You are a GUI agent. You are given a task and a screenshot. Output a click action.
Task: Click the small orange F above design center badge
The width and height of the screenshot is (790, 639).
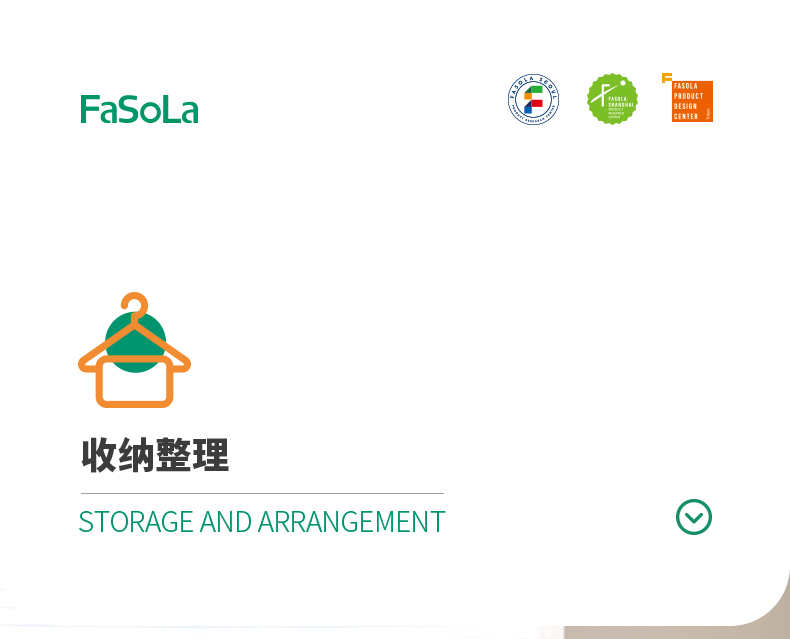pyautogui.click(x=667, y=78)
